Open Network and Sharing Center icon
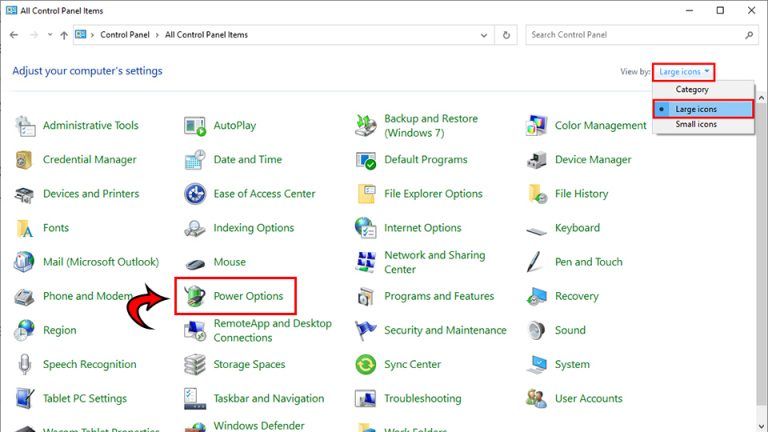Image resolution: width=768 pixels, height=432 pixels. [x=365, y=262]
